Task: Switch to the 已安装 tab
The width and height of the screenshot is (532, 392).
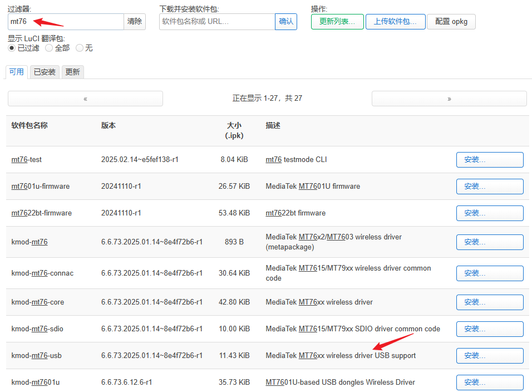Action: click(45, 72)
